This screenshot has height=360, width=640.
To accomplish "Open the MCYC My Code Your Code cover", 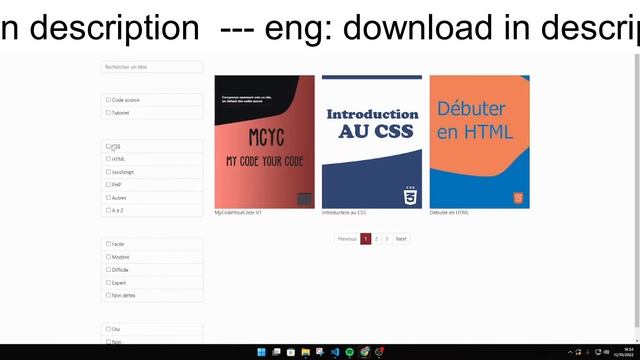I will pos(264,142).
